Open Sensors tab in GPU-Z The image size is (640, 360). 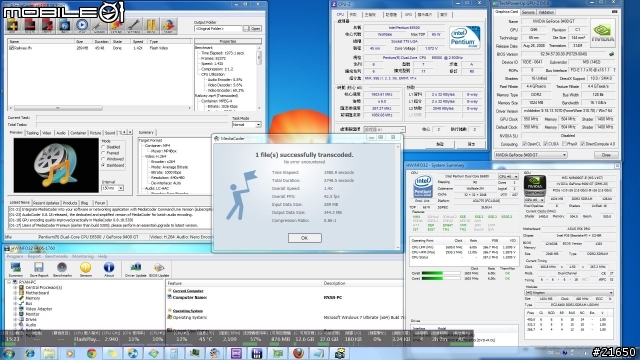click(528, 12)
